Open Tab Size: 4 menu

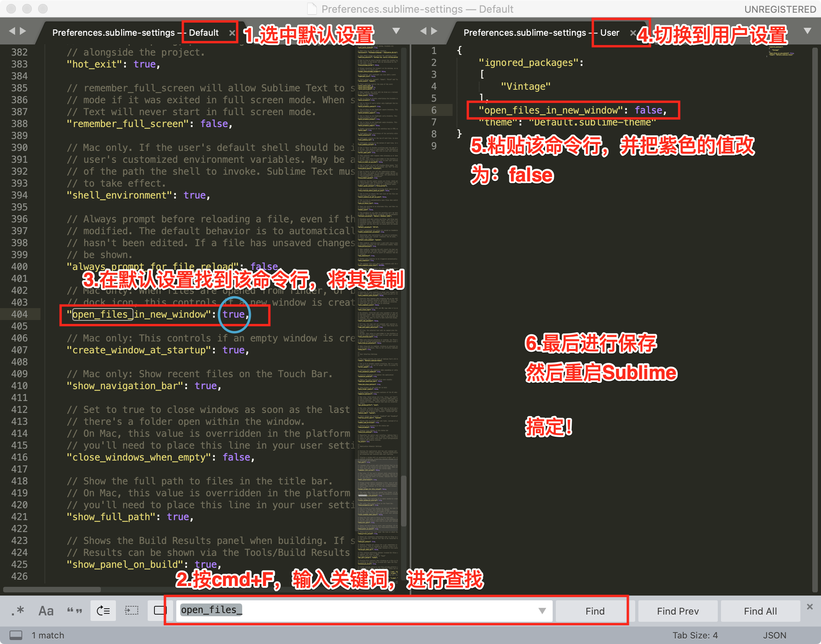coord(695,635)
